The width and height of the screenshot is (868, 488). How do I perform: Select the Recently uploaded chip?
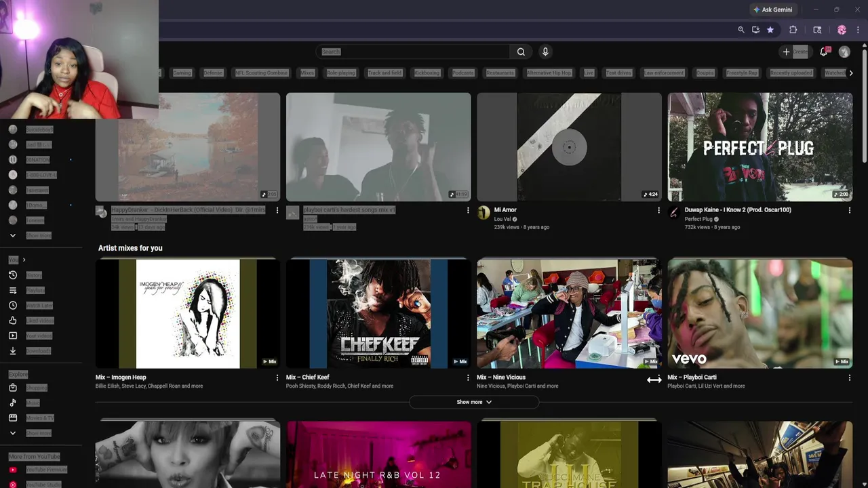[x=791, y=73]
